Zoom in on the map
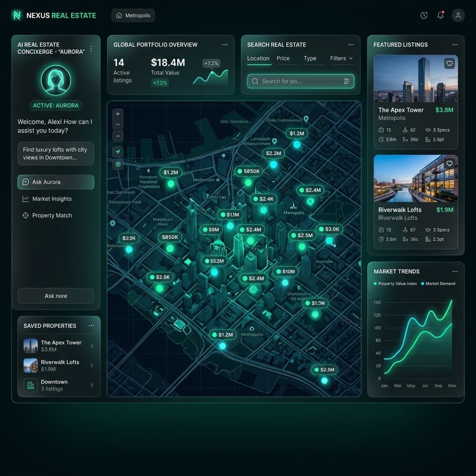 click(x=118, y=113)
